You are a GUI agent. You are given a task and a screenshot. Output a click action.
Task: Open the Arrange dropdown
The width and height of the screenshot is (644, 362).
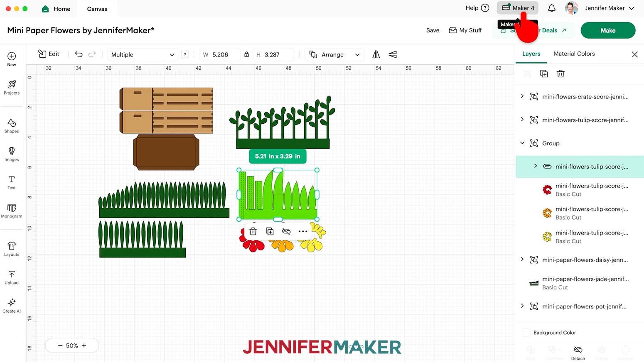(x=334, y=54)
